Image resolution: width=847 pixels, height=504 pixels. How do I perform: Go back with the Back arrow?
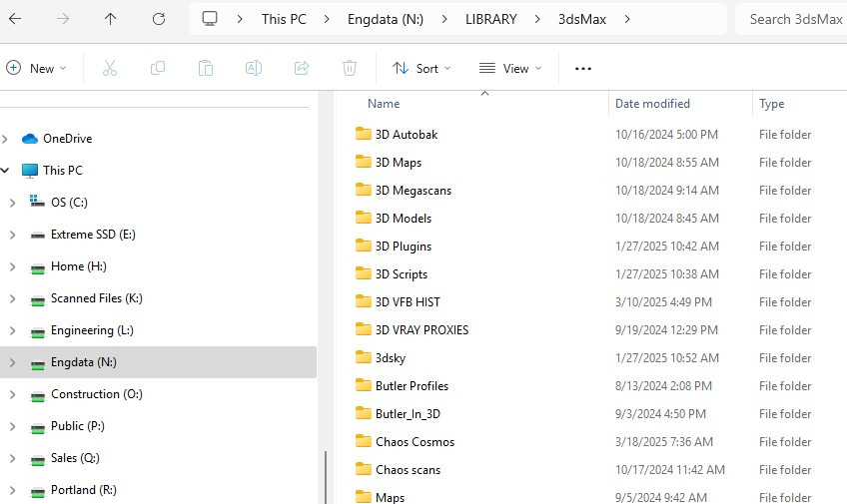click(15, 19)
